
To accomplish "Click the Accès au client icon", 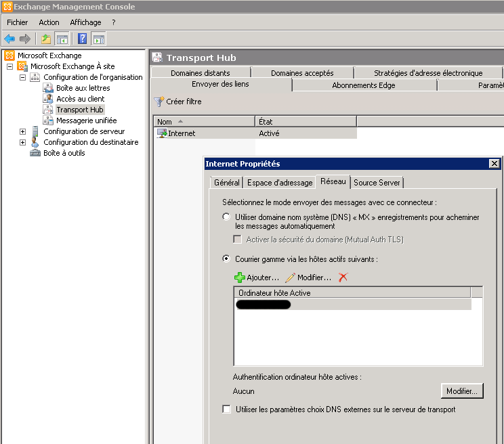I will pyautogui.click(x=48, y=99).
